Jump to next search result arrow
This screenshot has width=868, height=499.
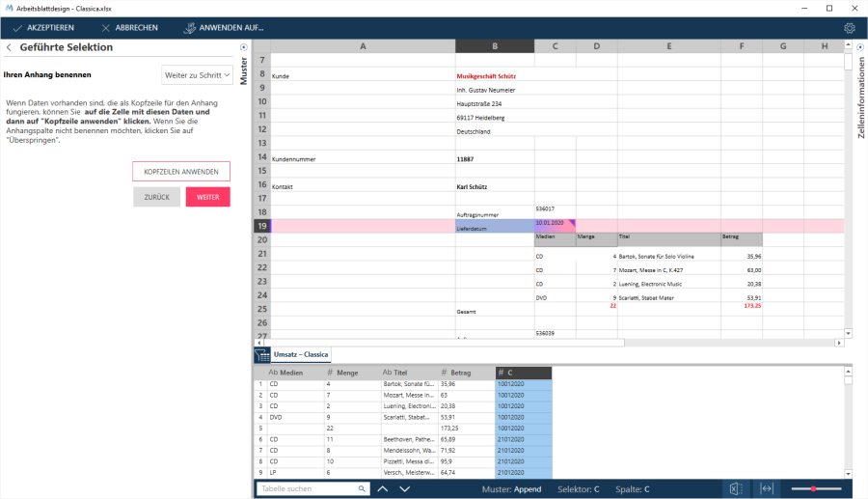pyautogui.click(x=404, y=489)
